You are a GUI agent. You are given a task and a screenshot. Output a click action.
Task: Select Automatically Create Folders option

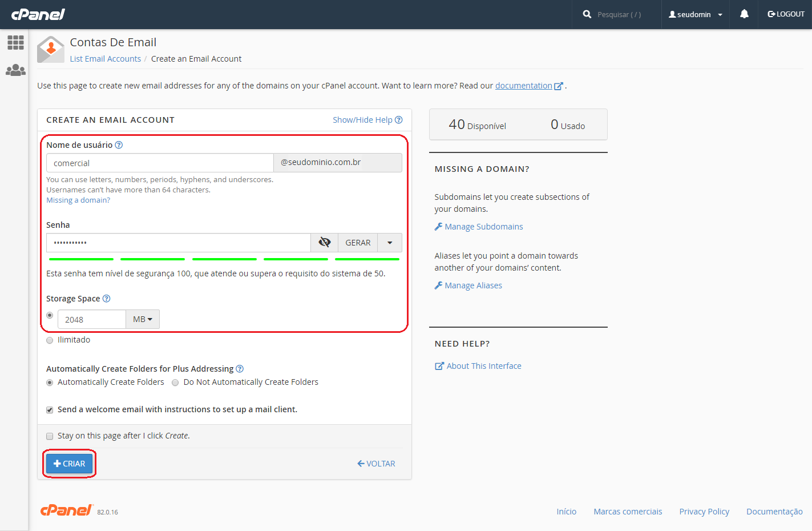click(50, 383)
